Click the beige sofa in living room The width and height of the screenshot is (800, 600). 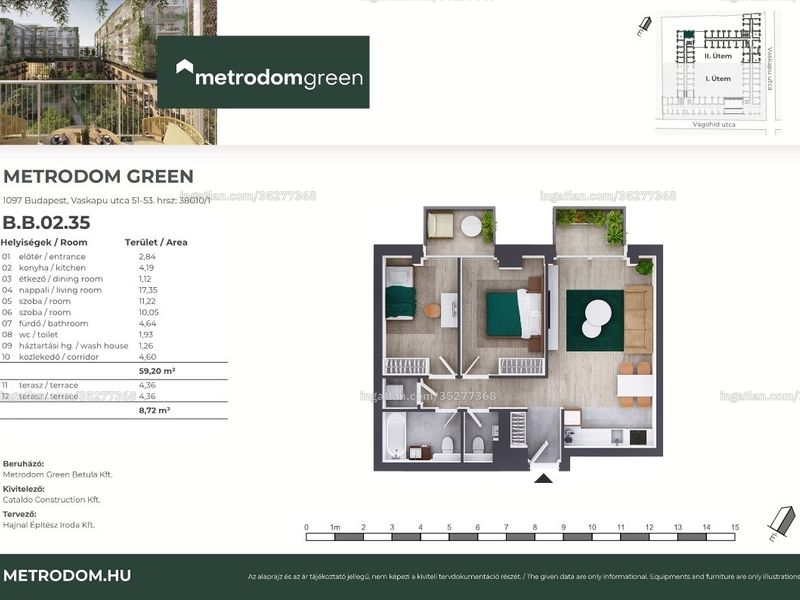[638, 319]
